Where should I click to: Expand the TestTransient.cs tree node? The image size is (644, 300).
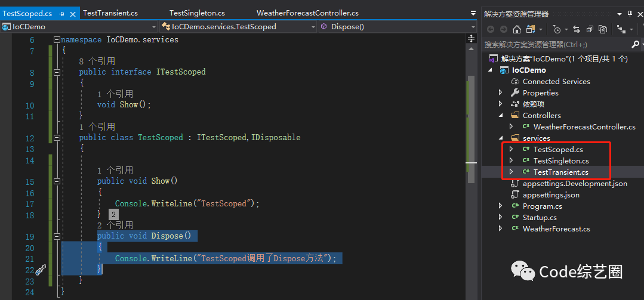coord(511,172)
